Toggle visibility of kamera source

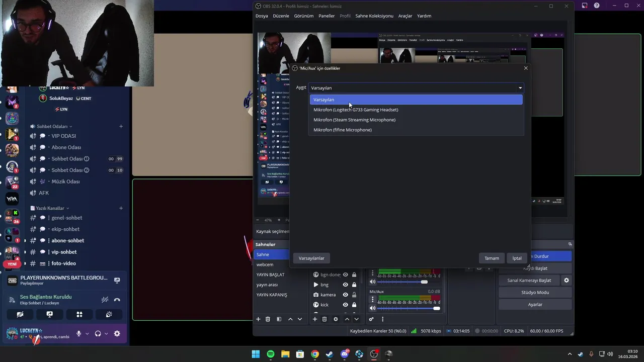[345, 295]
